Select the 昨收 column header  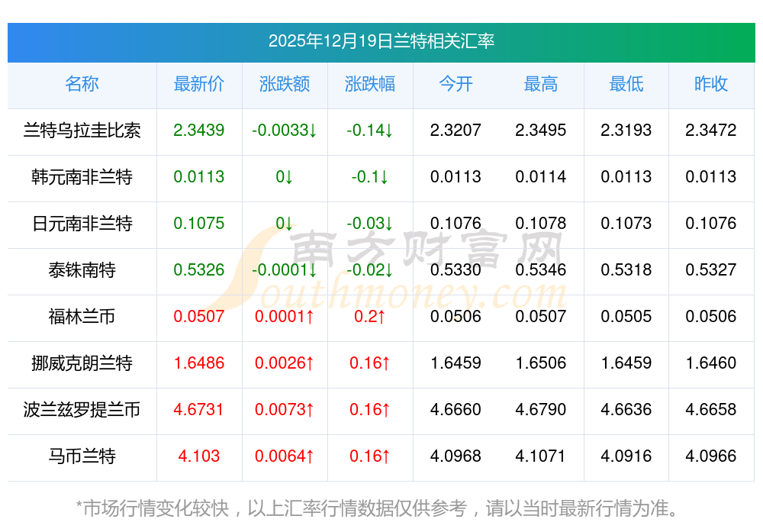(x=711, y=84)
